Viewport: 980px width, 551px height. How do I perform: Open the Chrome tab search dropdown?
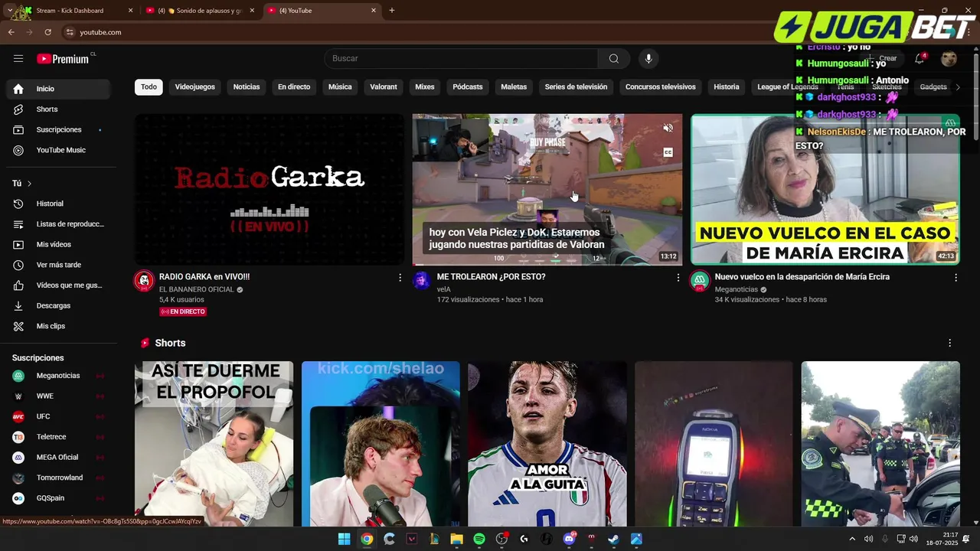tap(9, 11)
